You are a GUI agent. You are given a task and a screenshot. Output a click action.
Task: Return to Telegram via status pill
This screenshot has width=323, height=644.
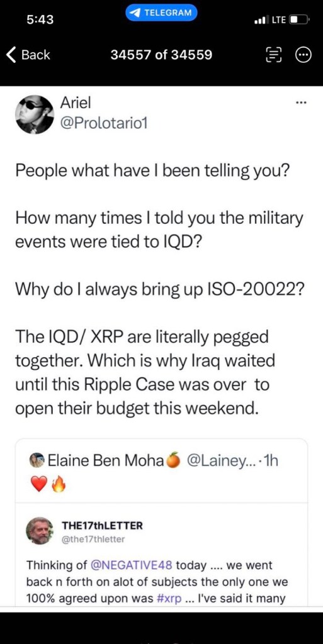[x=161, y=13]
